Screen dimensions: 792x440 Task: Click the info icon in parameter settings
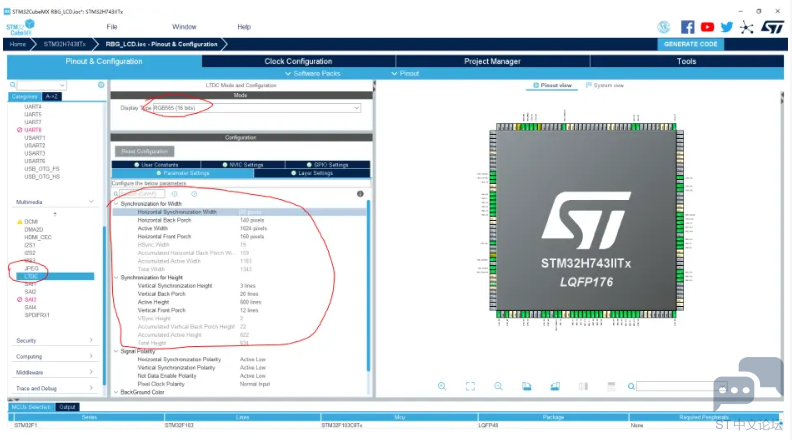pyautogui.click(x=360, y=194)
